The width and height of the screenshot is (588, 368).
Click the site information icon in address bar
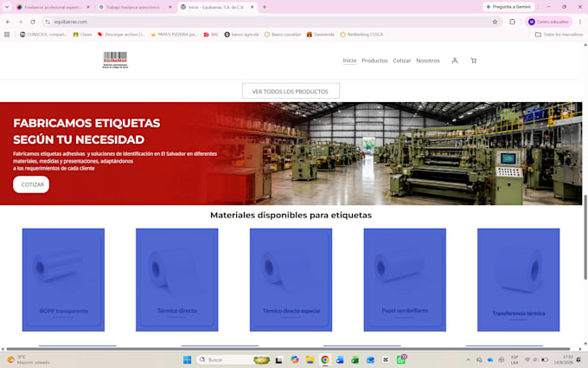(48, 22)
